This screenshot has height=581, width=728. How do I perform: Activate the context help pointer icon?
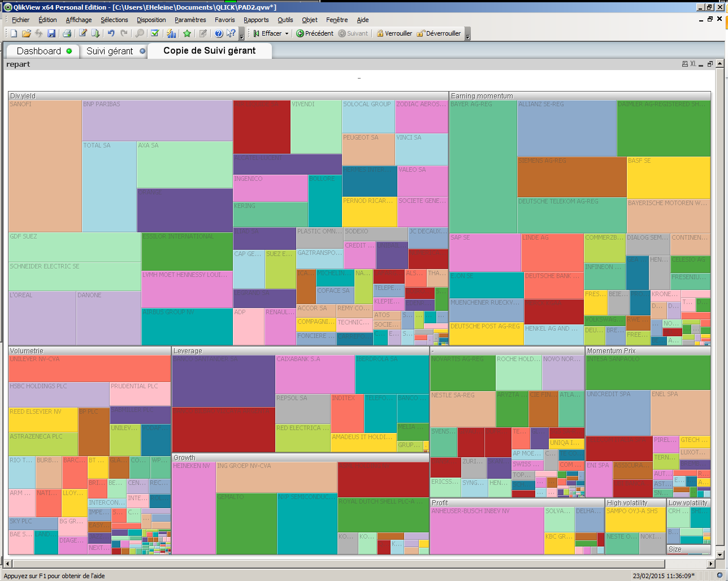(x=231, y=33)
